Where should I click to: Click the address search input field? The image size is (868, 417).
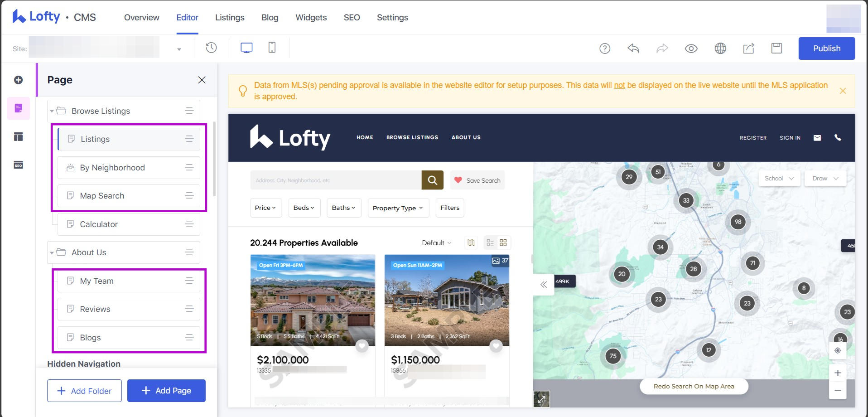tap(335, 180)
